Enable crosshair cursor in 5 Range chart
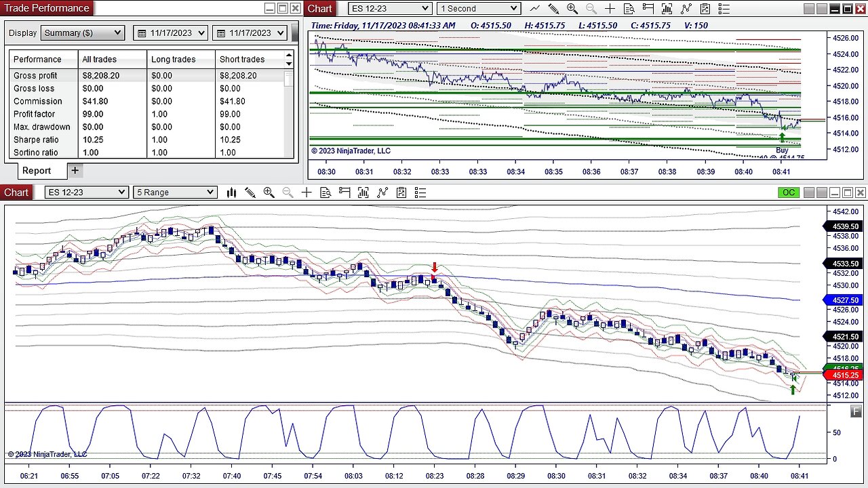 [307, 192]
